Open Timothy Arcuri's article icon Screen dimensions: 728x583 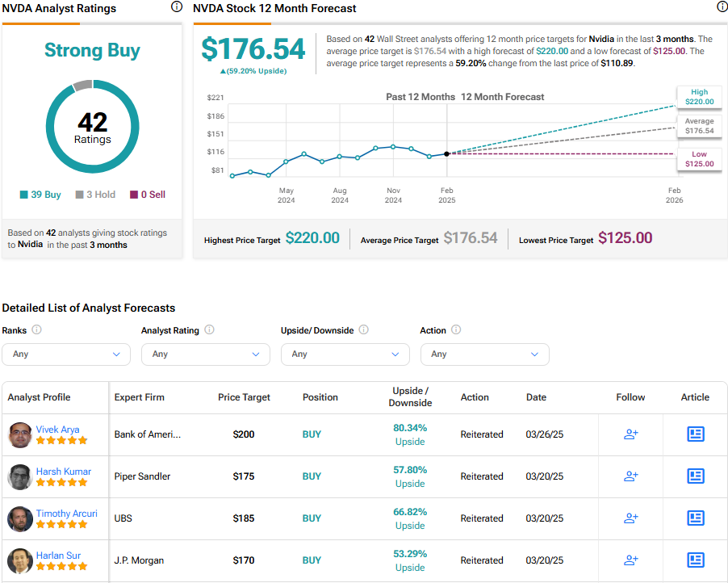click(695, 518)
